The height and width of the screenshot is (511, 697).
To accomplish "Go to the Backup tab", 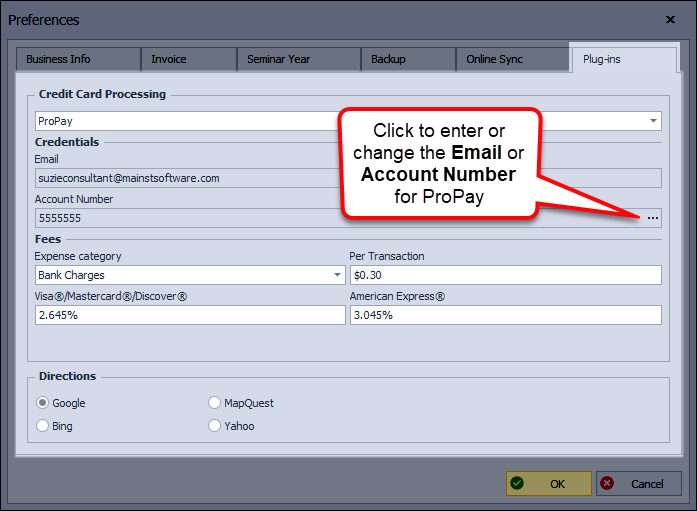I will 409,59.
